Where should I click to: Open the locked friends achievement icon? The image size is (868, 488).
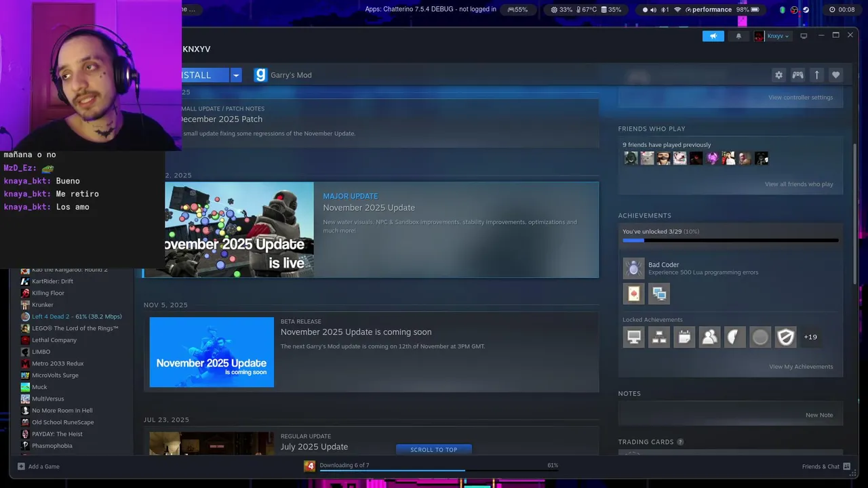click(709, 337)
